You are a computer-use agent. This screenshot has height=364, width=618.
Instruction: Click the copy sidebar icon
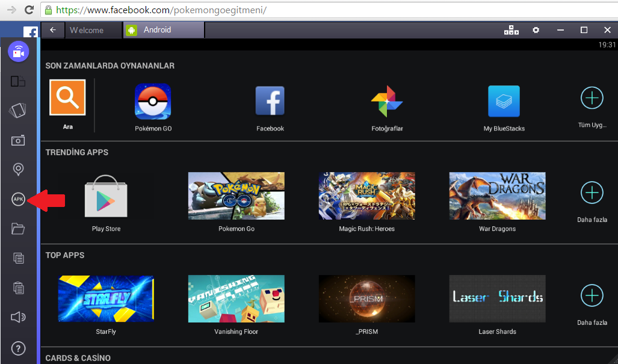click(19, 259)
